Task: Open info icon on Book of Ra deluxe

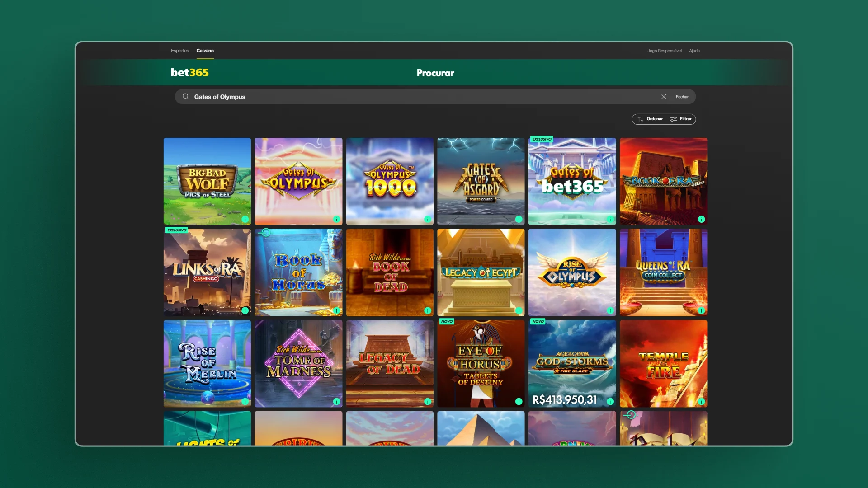Action: point(701,219)
